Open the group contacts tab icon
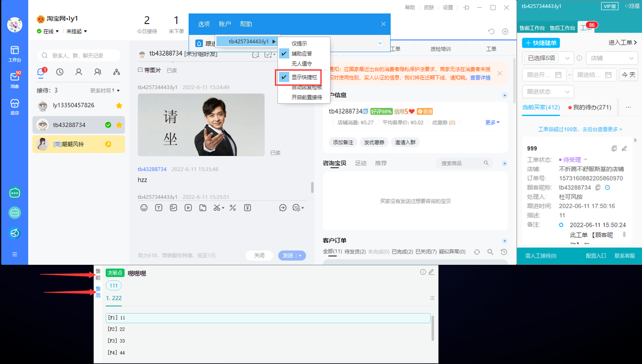The width and height of the screenshot is (642, 364). point(98,72)
